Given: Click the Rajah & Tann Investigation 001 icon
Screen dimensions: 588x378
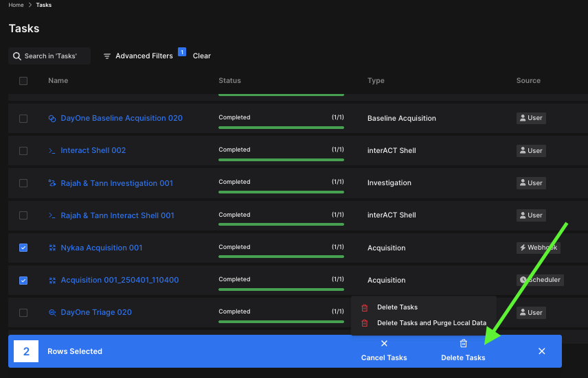Looking at the screenshot, I should pos(52,183).
